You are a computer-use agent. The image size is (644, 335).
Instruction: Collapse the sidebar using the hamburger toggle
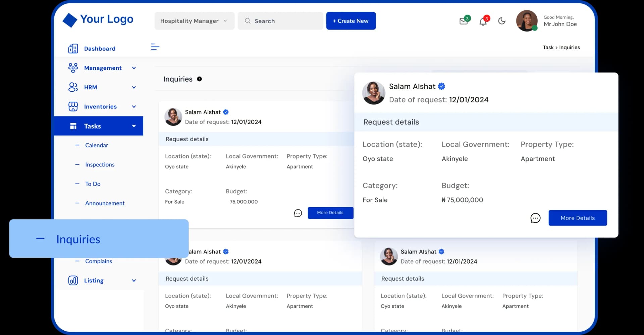(x=155, y=47)
